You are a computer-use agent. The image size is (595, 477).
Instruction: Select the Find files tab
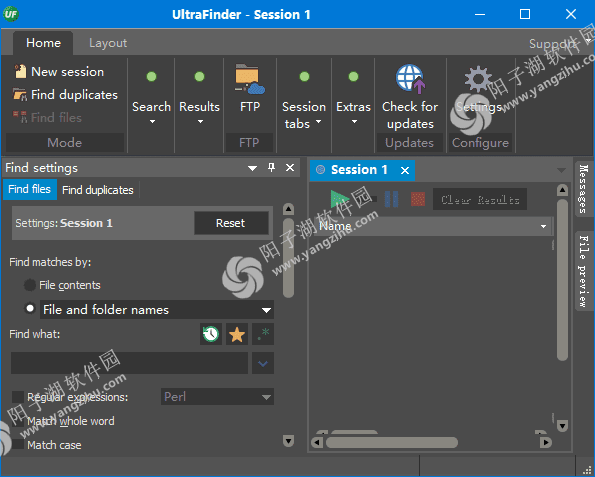[30, 189]
